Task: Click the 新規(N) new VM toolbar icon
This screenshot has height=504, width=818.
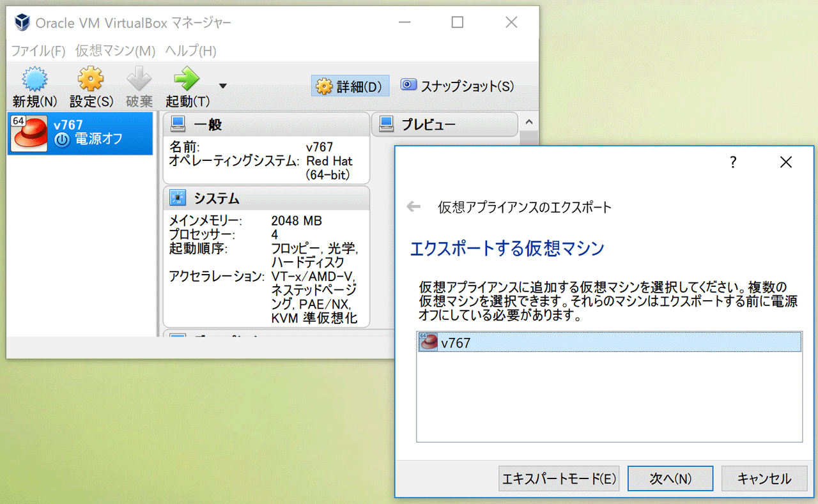Action: [35, 79]
